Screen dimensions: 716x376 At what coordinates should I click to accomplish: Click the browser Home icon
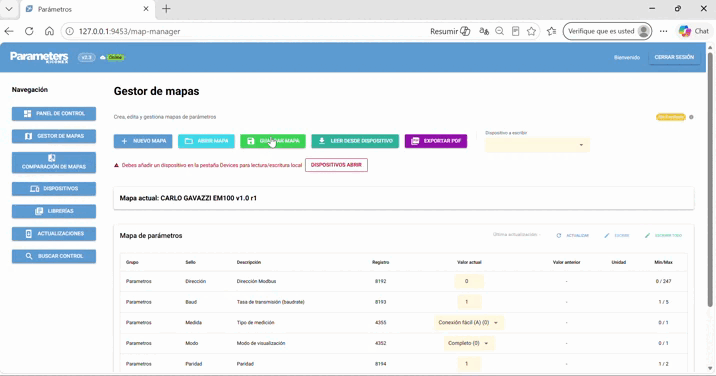coord(49,31)
